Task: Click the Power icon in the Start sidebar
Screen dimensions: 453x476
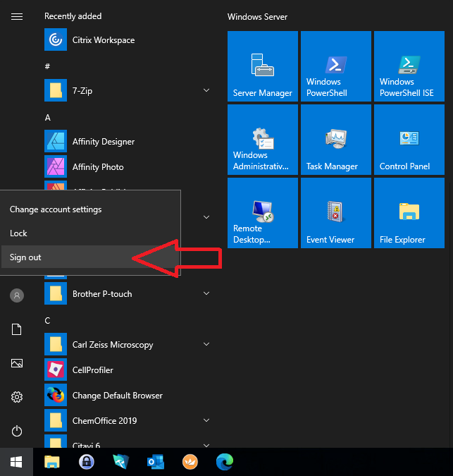Action: point(17,431)
